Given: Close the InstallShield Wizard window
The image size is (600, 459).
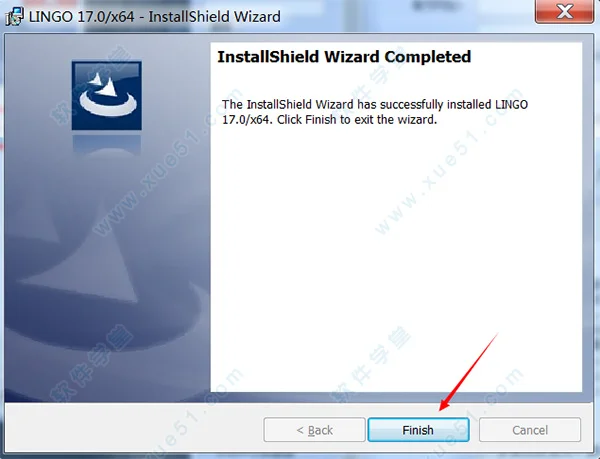Looking at the screenshot, I should pos(564,11).
